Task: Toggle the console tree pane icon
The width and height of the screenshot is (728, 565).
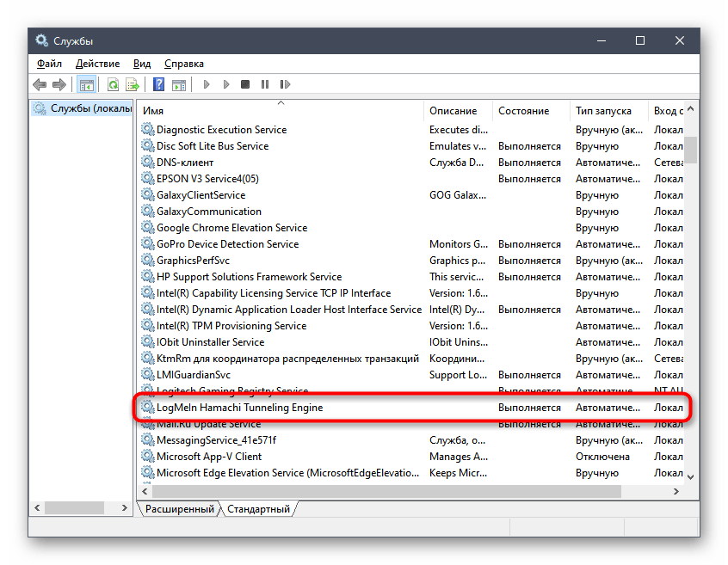Action: tap(86, 84)
